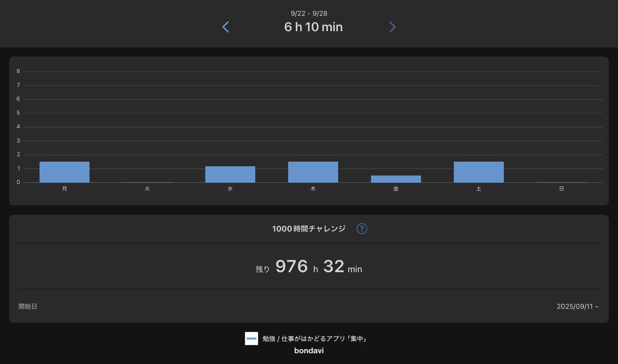Click the 木 axis label

coord(313,189)
